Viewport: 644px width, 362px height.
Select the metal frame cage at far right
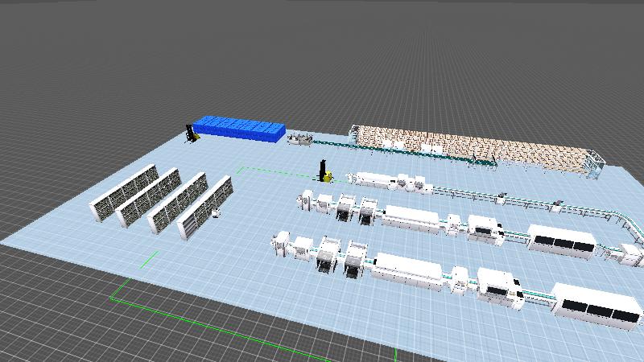pos(597,163)
